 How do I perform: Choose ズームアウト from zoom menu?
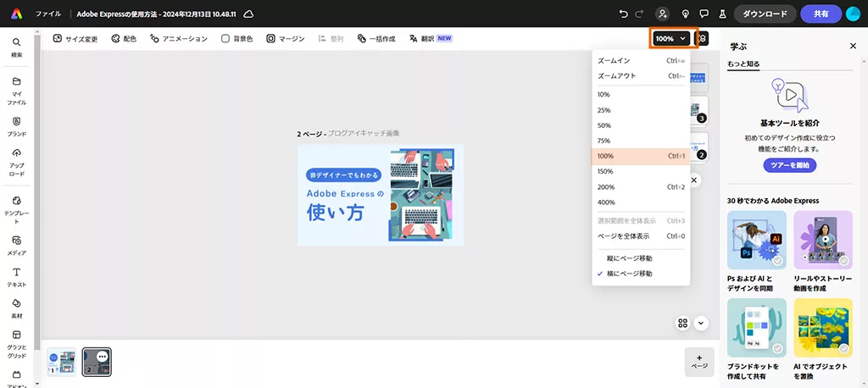click(x=641, y=76)
